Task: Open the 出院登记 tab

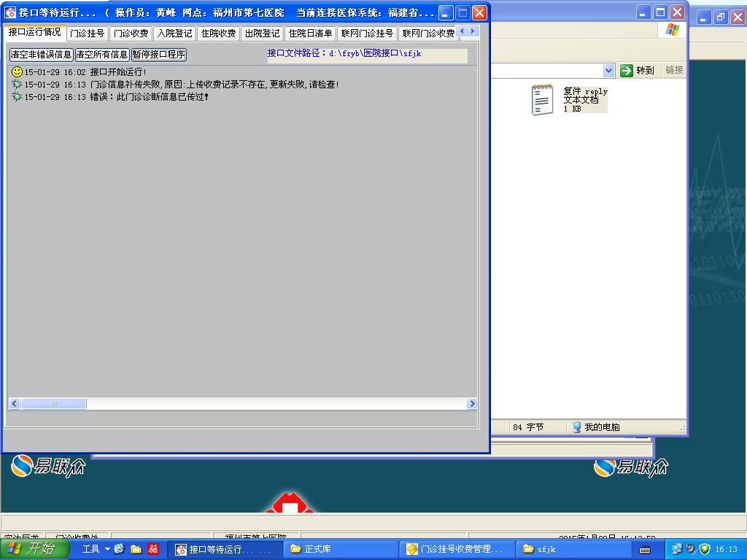Action: point(263,34)
